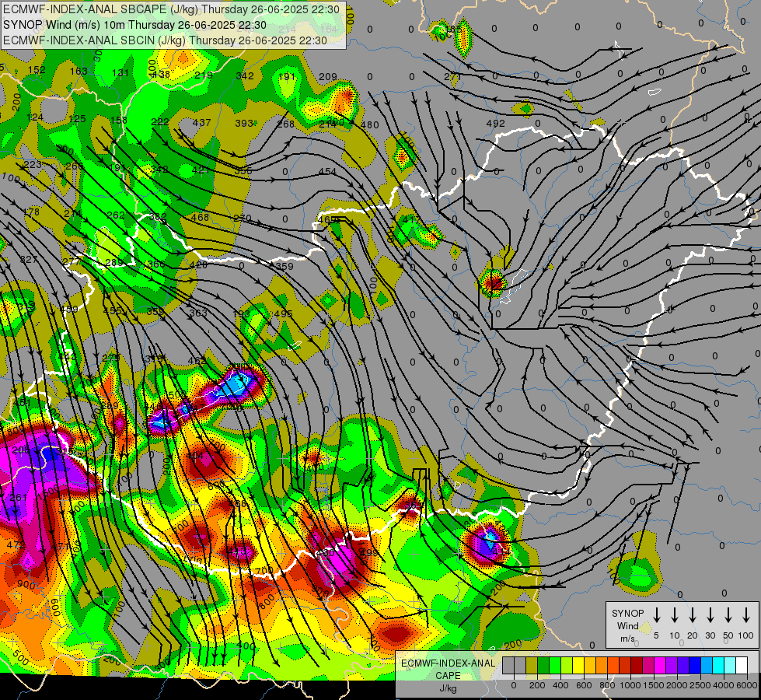
Task: Pick the dark blue CAPE legend swatch
Action: coord(696,666)
